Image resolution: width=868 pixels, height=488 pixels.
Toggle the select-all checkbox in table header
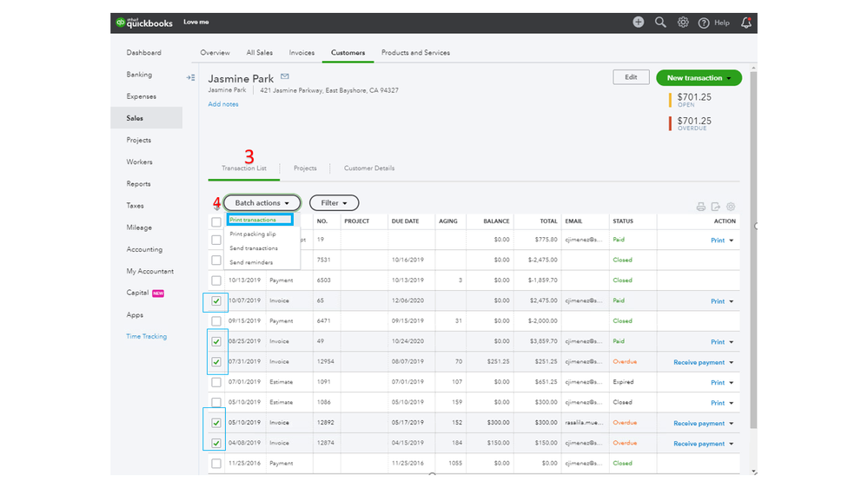point(216,222)
